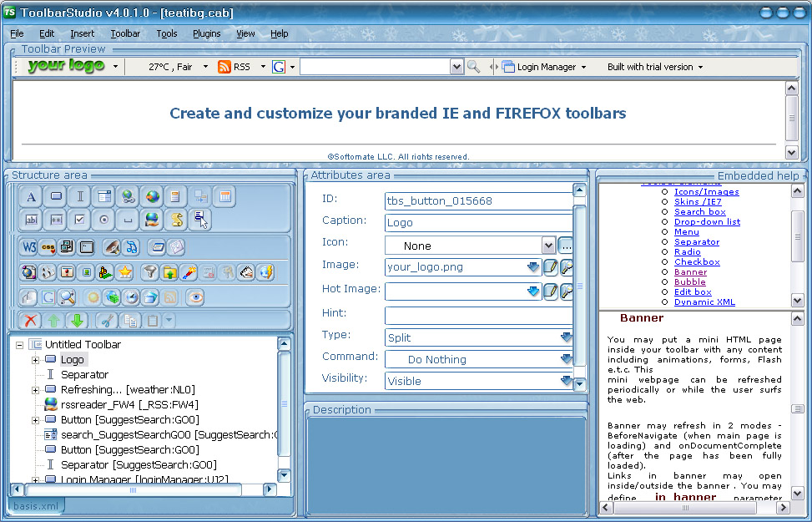Image resolution: width=812 pixels, height=522 pixels.
Task: Click the eye preview icon
Action: pos(195,297)
